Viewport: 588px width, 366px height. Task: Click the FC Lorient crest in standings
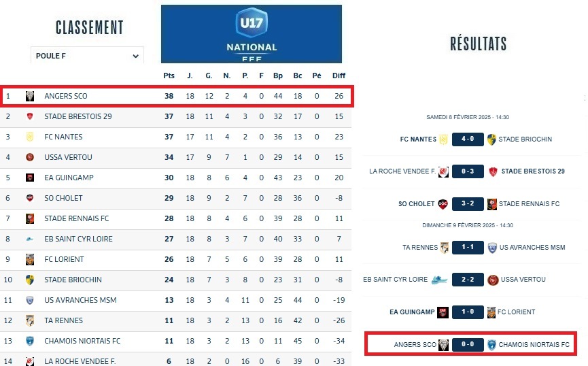pyautogui.click(x=30, y=259)
